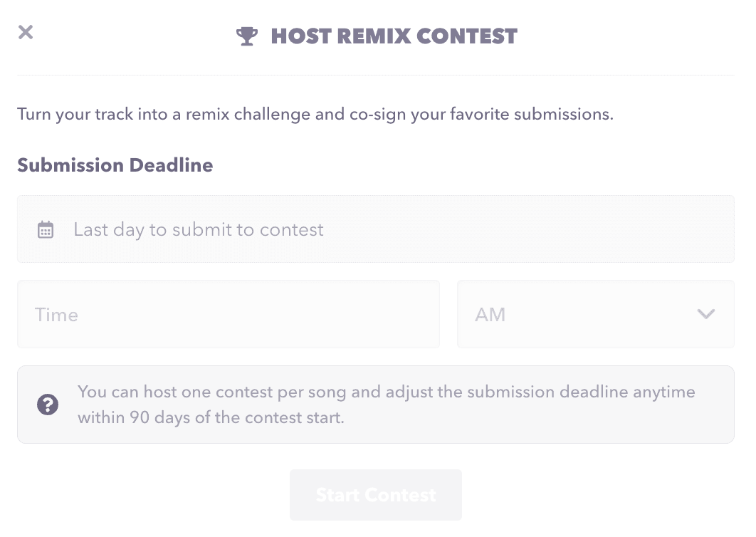Click the 'Time' placeholder text
756x537 pixels.
point(56,315)
